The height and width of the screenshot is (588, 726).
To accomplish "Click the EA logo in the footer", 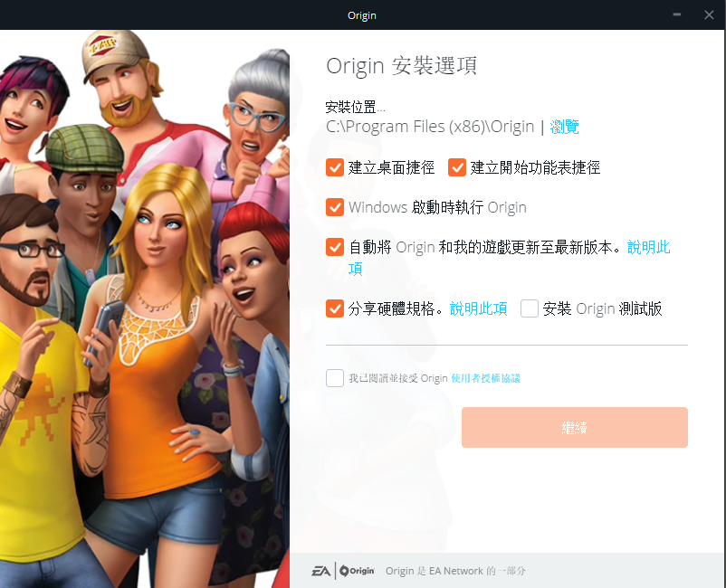I will coord(323,570).
